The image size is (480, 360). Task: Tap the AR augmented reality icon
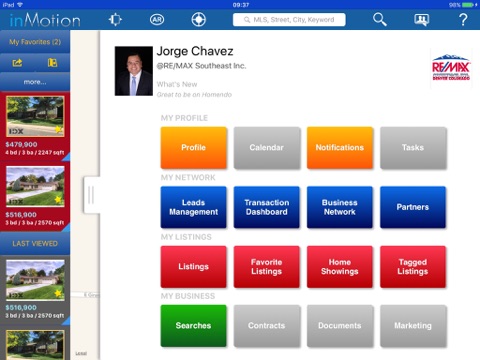coord(157,20)
